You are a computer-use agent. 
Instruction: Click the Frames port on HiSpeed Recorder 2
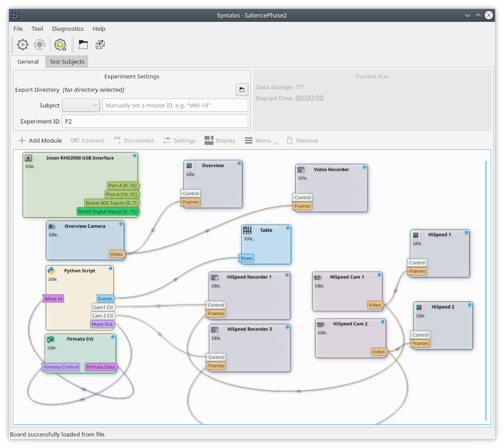[x=216, y=366]
